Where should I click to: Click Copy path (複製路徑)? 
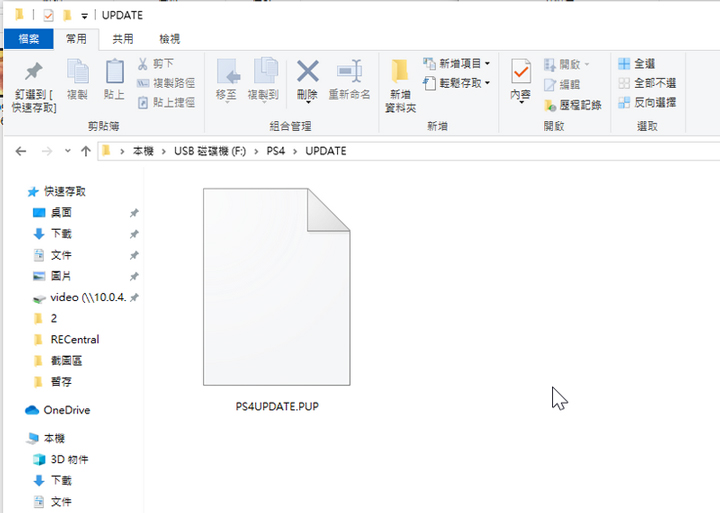click(x=166, y=83)
